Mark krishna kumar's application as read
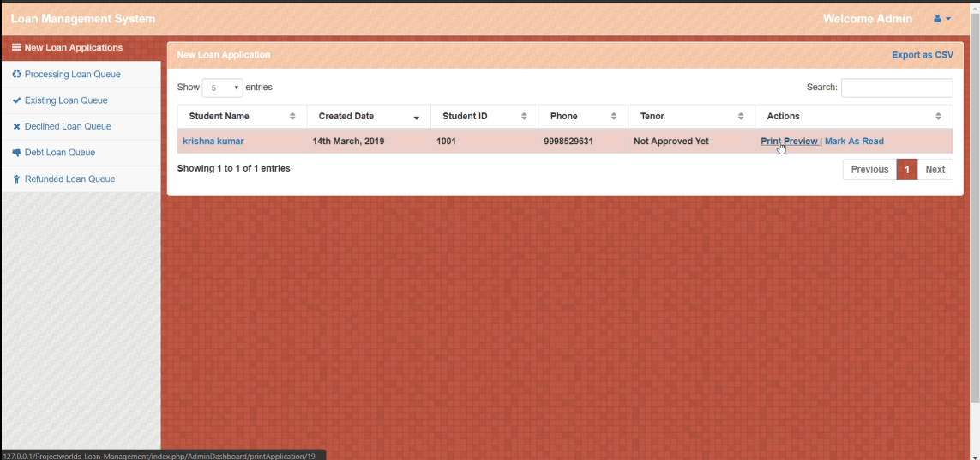The image size is (980, 460). (x=854, y=142)
